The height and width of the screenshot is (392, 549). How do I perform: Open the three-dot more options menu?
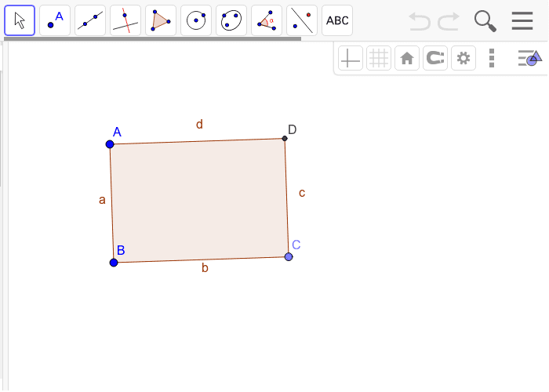point(492,58)
